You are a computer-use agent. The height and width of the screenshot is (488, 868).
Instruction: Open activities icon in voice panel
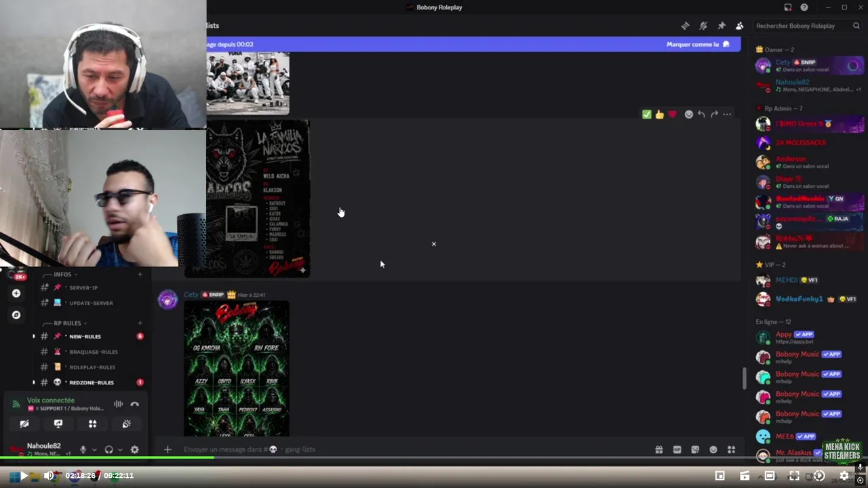pos(92,424)
